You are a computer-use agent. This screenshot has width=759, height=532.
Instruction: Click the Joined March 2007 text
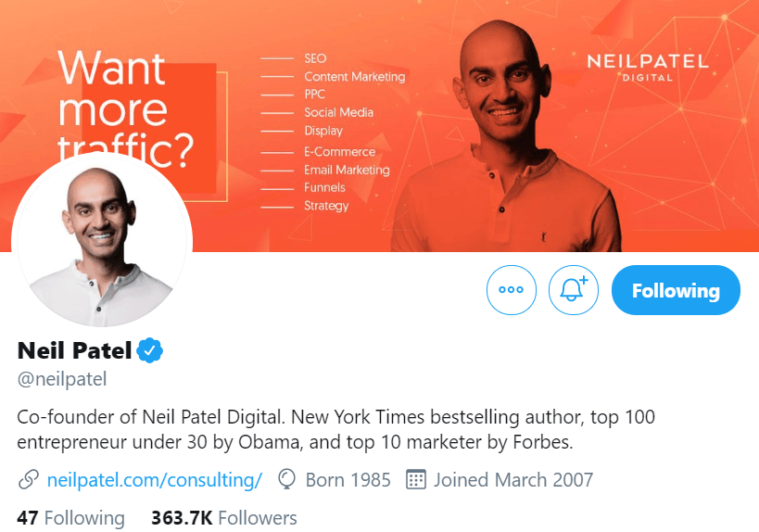coord(513,480)
